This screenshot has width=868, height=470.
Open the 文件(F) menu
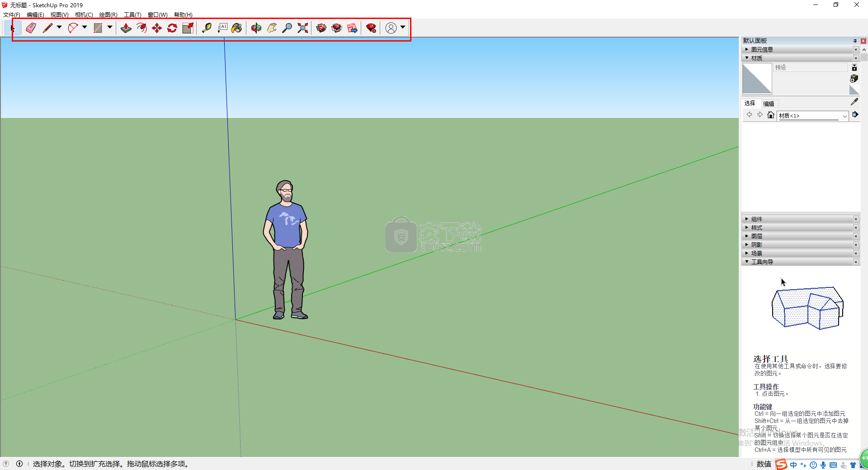(x=12, y=15)
